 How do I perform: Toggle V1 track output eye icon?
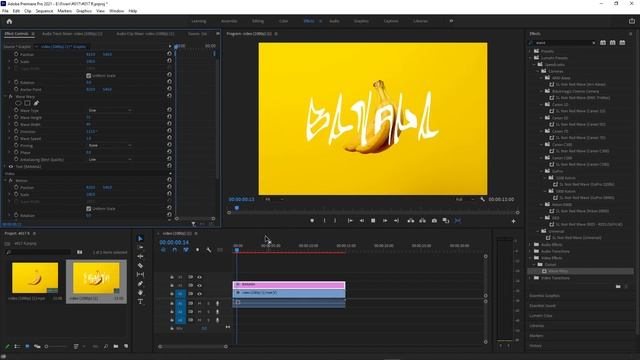coord(200,293)
